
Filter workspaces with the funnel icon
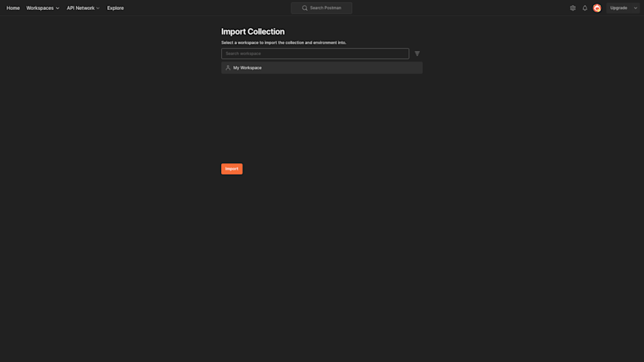[x=417, y=54]
